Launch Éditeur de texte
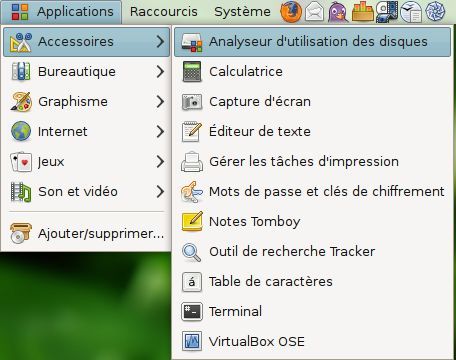Image resolution: width=456 pixels, height=360 pixels. click(x=312, y=132)
